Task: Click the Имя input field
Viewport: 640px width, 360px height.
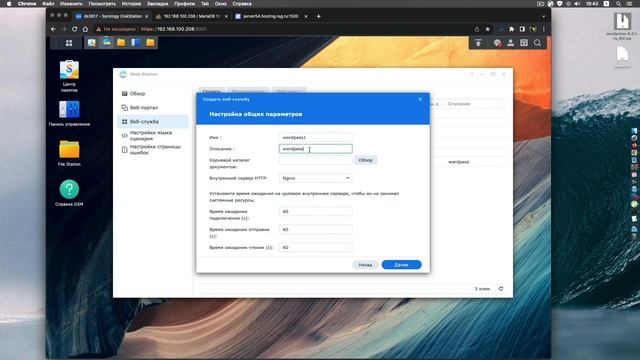Action: [x=316, y=137]
